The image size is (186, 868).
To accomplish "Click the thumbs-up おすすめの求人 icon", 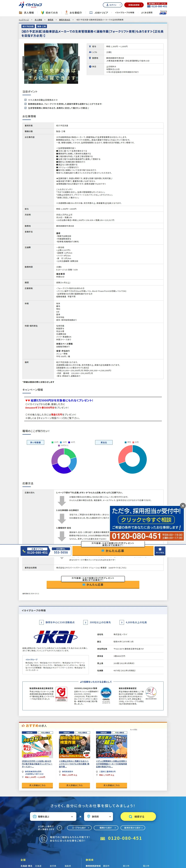I will pyautogui.click(x=23, y=726).
